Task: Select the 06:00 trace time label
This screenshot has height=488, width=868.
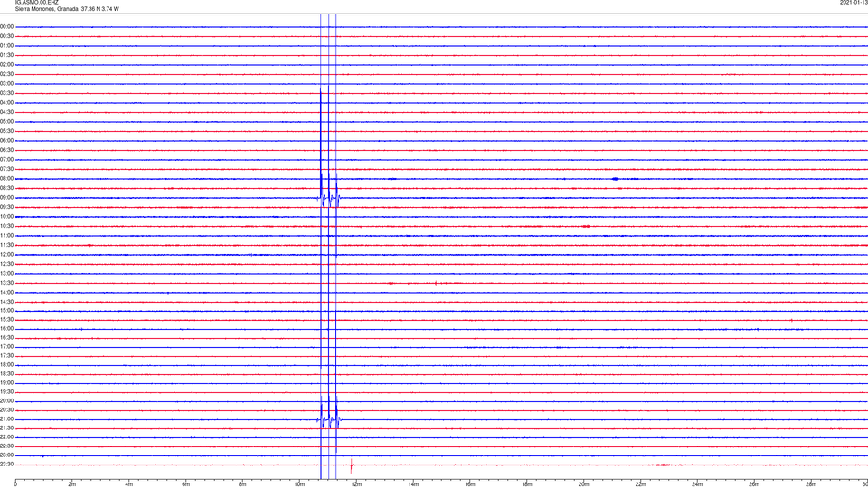Action: [6, 141]
